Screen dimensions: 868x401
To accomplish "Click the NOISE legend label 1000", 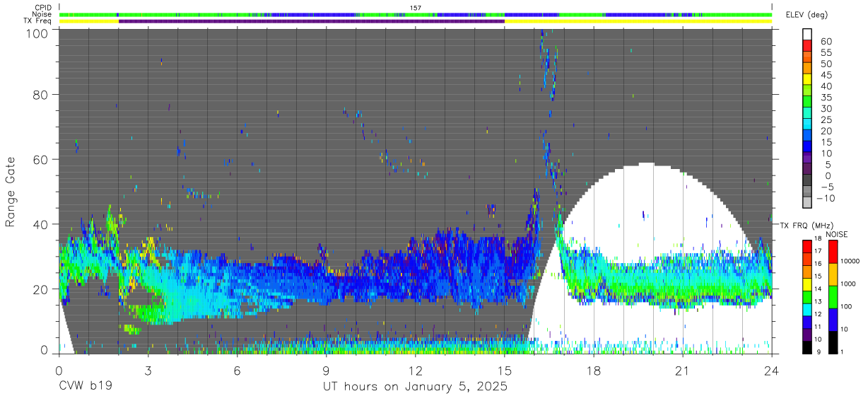I will (848, 285).
